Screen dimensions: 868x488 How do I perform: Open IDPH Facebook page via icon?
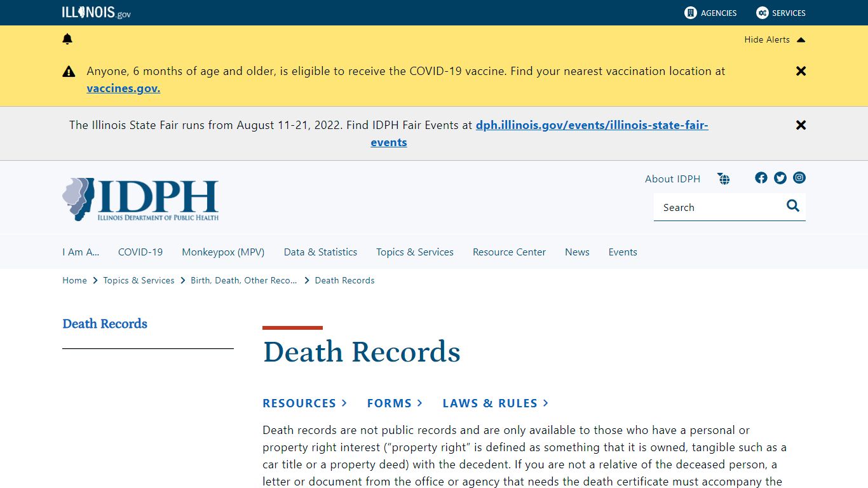click(x=761, y=178)
